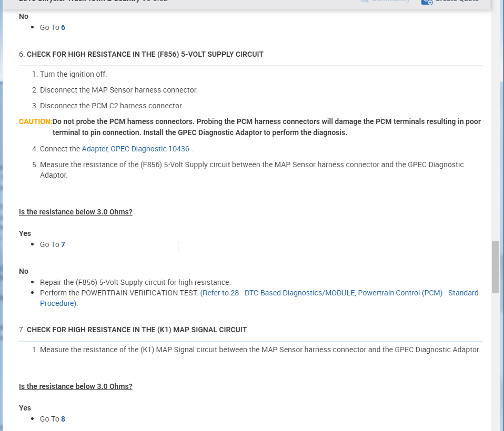Click step 5 'Measure the resistance of the (F856)'
Viewport: 504px width, 431px height.
click(251, 170)
